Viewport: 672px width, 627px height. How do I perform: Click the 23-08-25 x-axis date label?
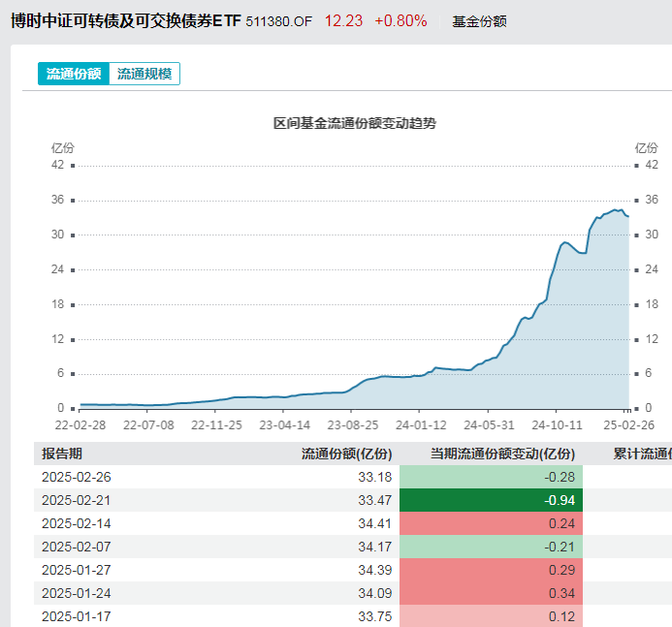tap(353, 424)
